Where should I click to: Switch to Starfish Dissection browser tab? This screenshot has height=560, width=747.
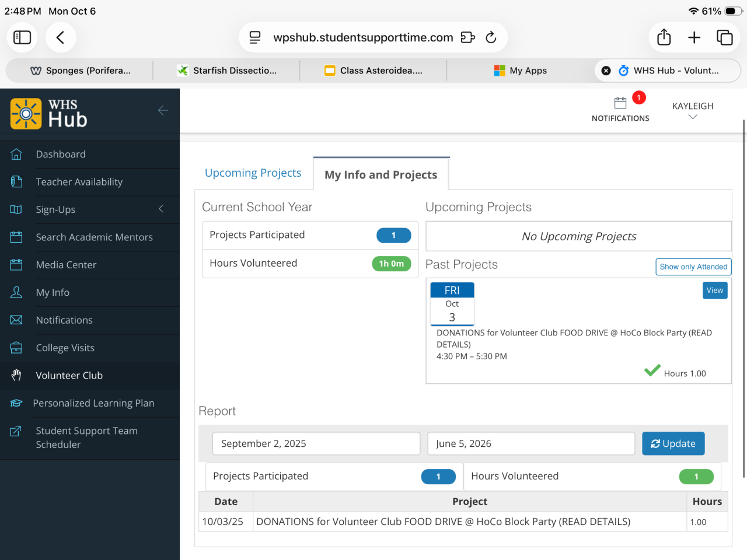pos(227,71)
